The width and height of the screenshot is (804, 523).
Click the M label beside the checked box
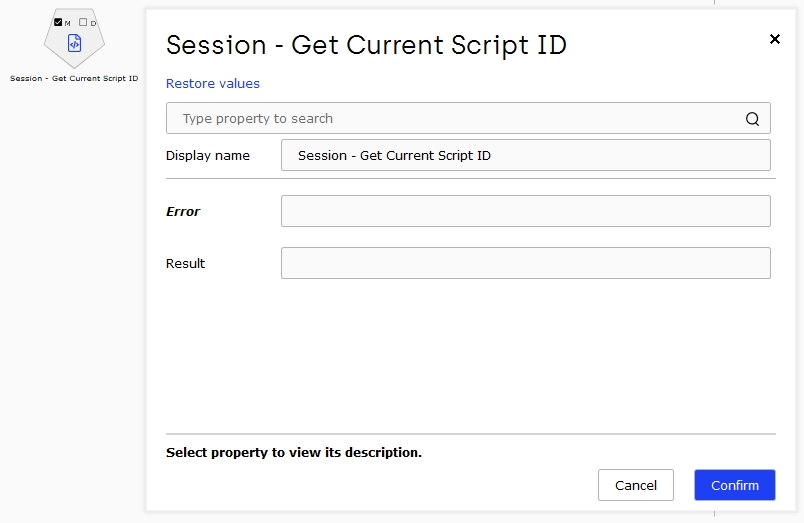coord(67,23)
